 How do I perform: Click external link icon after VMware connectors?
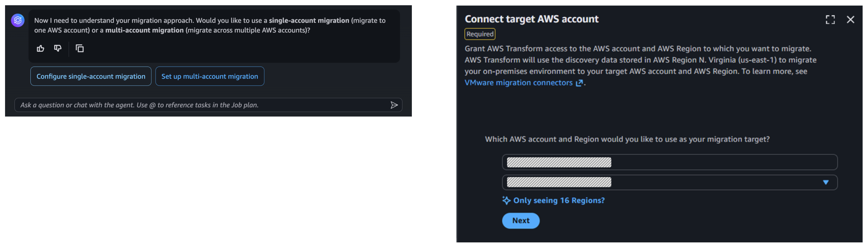click(579, 83)
